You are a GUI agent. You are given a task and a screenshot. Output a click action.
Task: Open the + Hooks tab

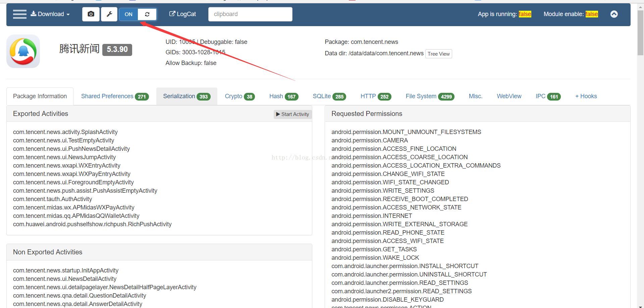coord(586,96)
